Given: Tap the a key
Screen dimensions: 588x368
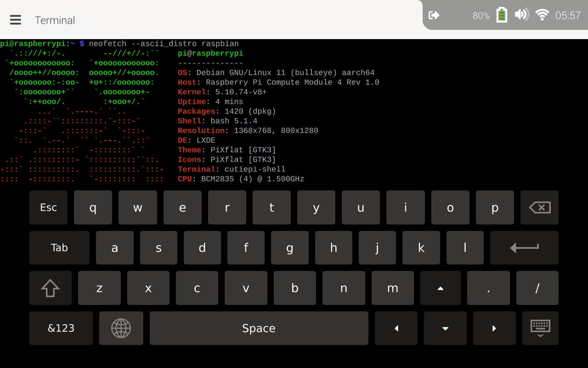Looking at the screenshot, I should (x=115, y=247).
